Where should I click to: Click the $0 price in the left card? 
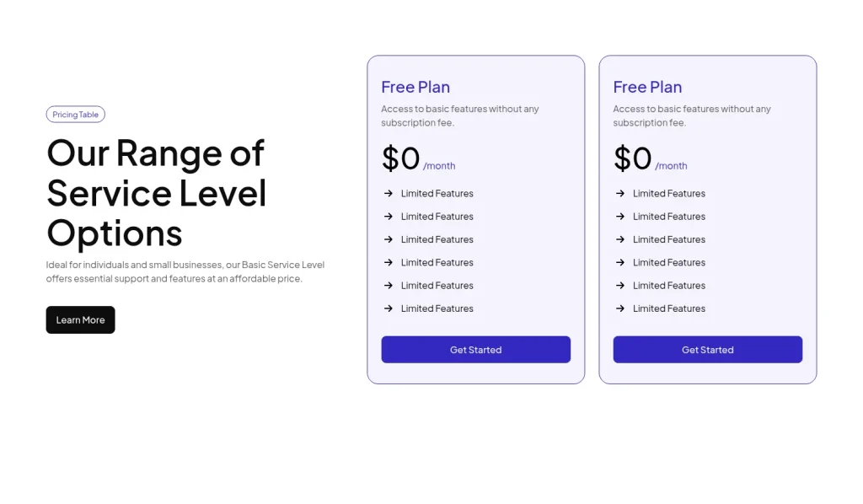click(x=398, y=158)
